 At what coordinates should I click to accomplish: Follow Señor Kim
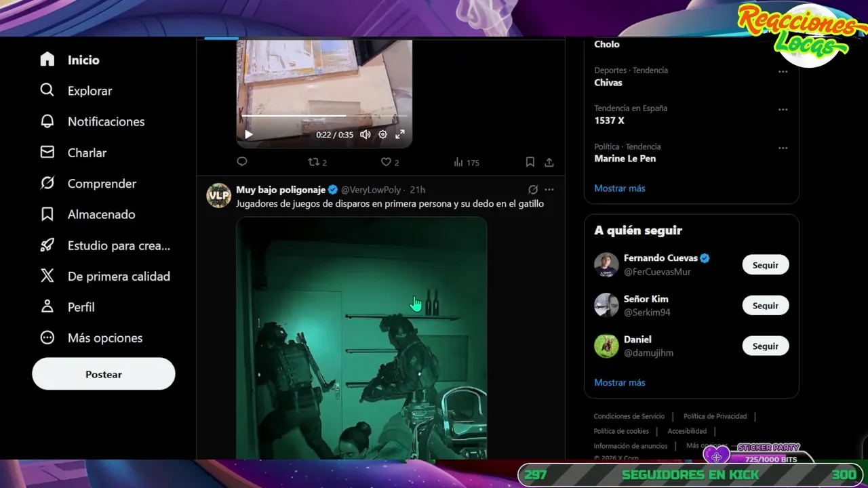[766, 306]
